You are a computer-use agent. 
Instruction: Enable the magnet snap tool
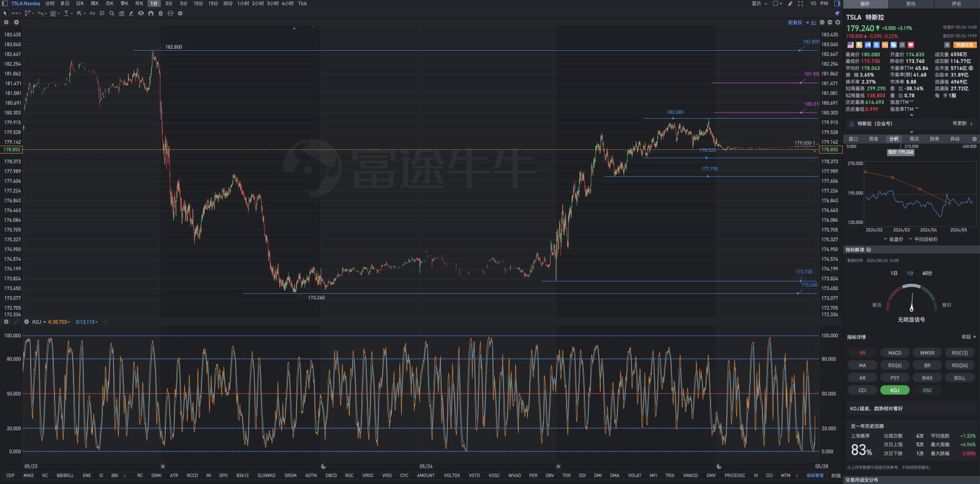click(x=151, y=13)
